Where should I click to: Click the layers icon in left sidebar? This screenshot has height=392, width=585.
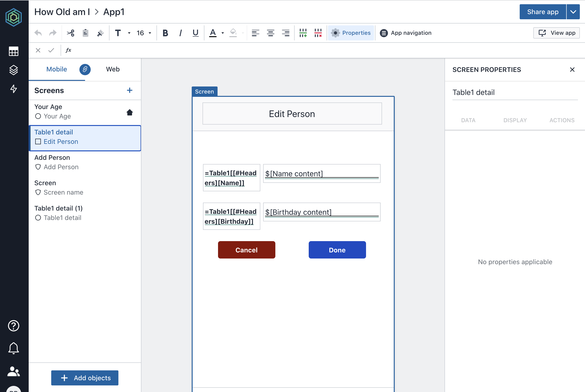point(13,70)
